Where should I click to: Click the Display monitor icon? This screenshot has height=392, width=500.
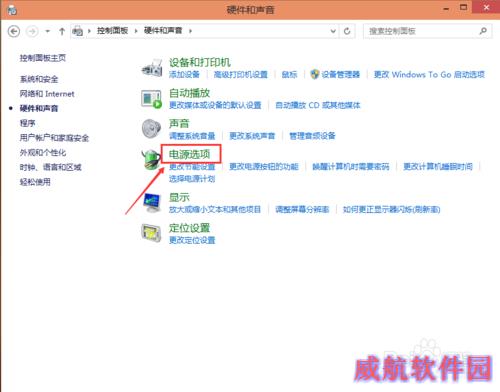[152, 203]
